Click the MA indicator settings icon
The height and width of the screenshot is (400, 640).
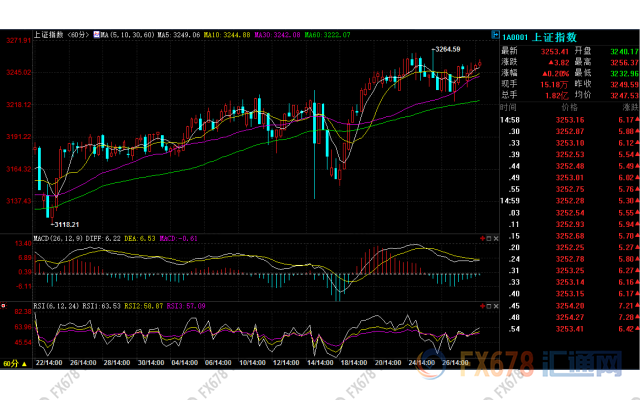[98, 35]
